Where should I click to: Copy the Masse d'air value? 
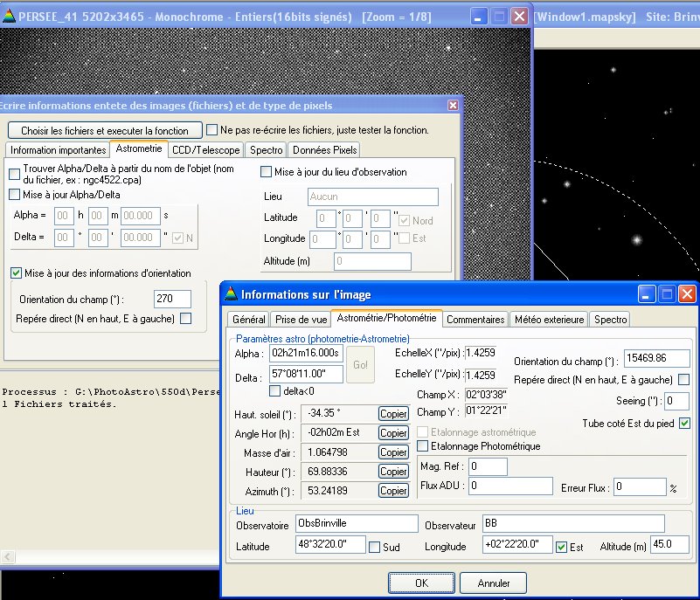point(393,452)
